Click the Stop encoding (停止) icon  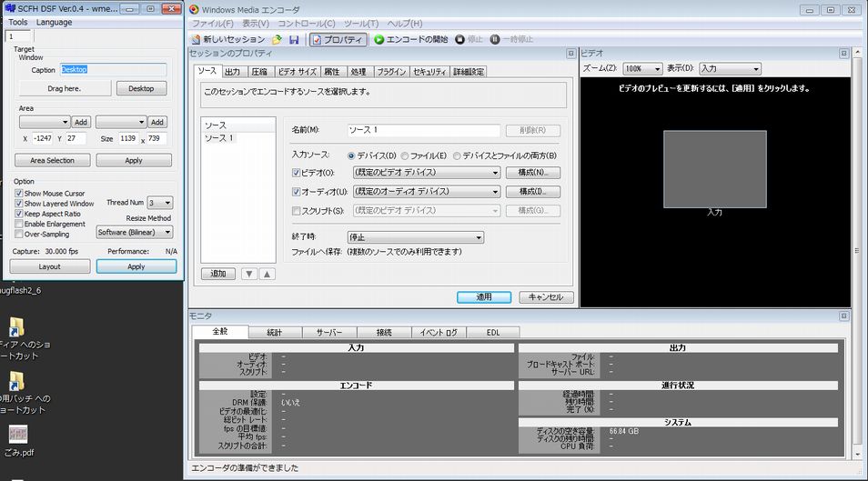click(x=459, y=39)
